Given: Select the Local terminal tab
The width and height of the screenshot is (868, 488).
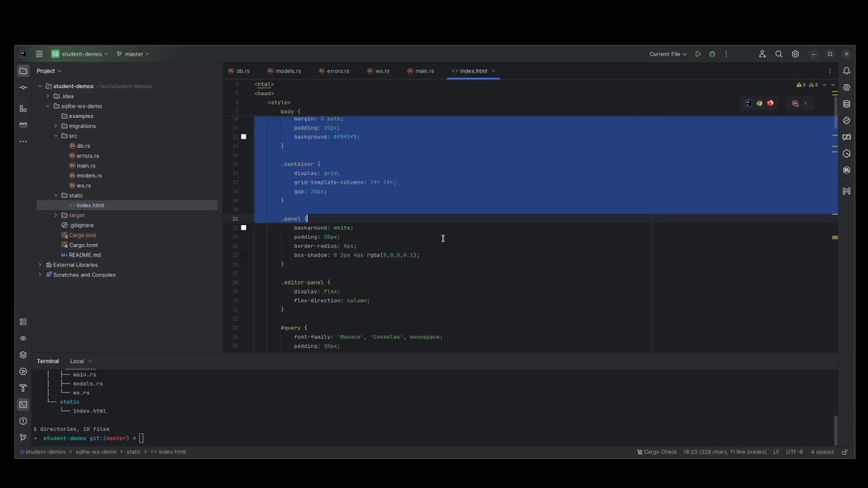Looking at the screenshot, I should pos(77,361).
